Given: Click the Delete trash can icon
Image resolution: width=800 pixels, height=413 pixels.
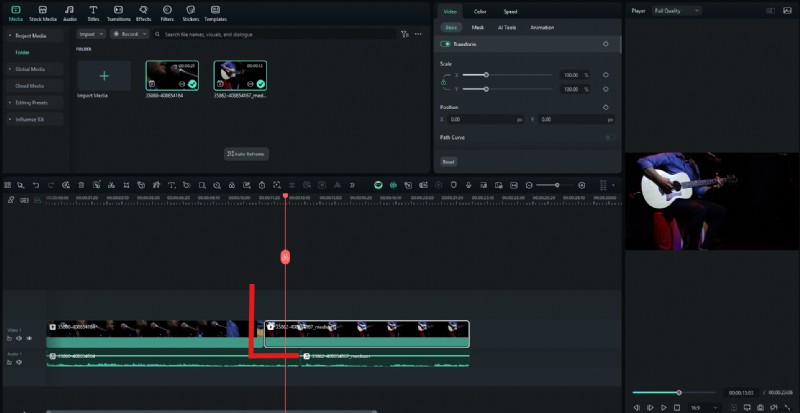Looking at the screenshot, I should tap(81, 185).
